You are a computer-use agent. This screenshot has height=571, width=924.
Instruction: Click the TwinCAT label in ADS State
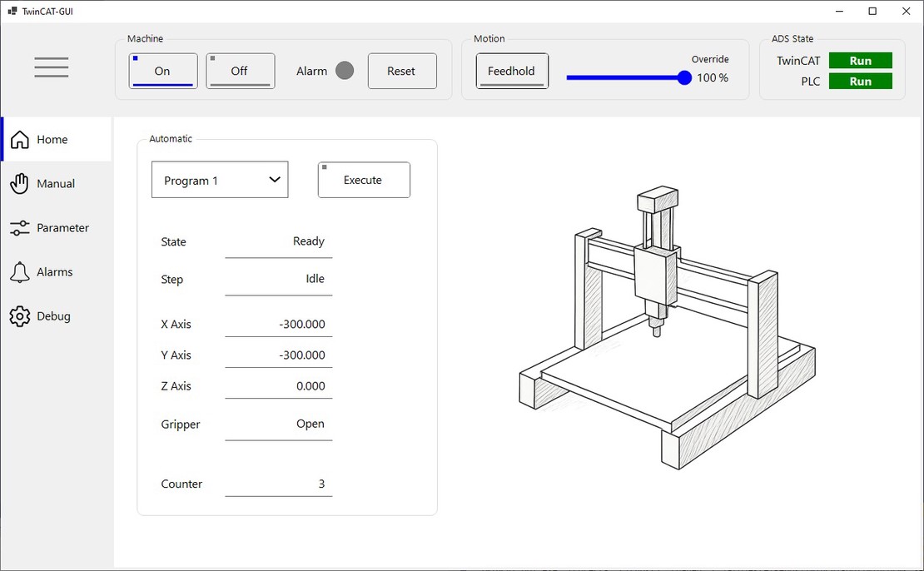[798, 61]
